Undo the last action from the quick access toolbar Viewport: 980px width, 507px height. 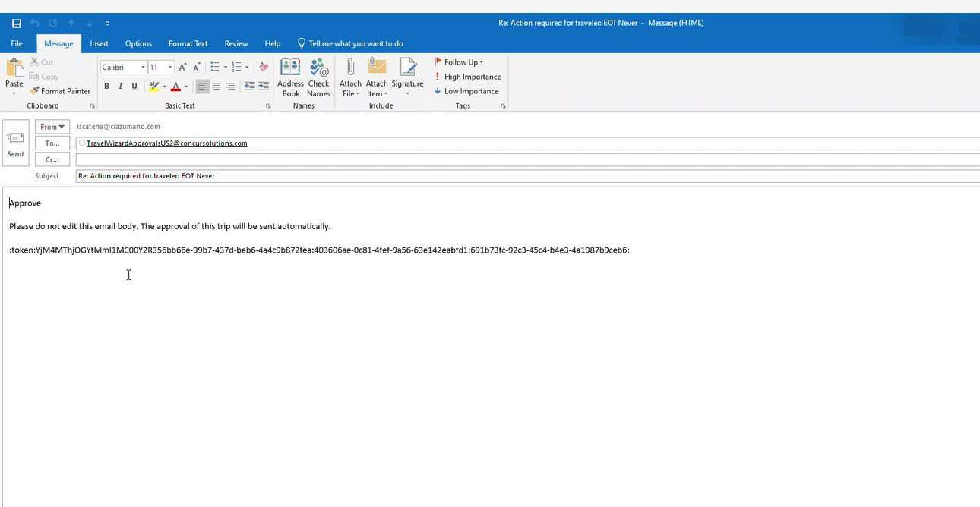tap(35, 24)
